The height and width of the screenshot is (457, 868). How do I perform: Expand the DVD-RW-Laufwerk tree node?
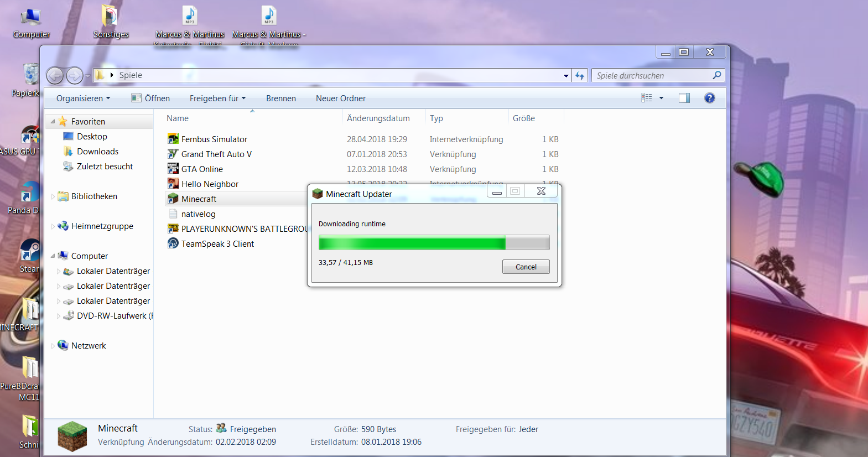pyautogui.click(x=59, y=316)
